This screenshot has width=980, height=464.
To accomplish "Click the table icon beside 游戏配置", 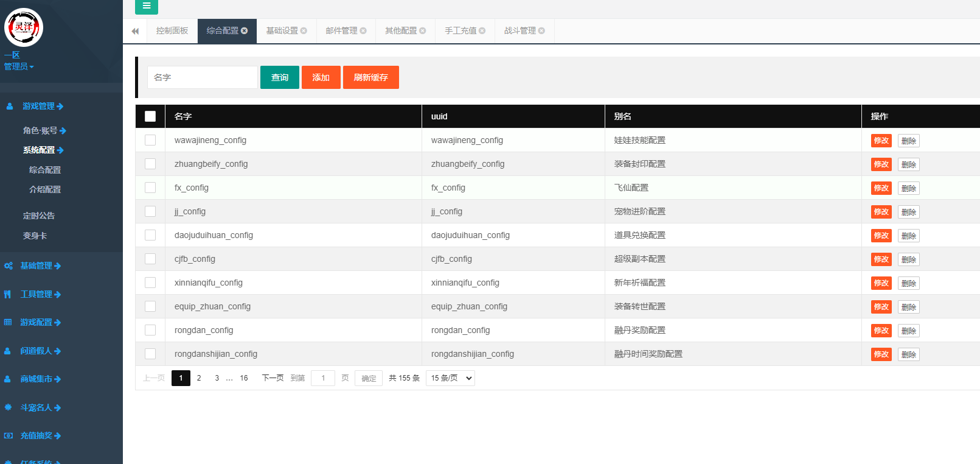I will pyautogui.click(x=8, y=323).
